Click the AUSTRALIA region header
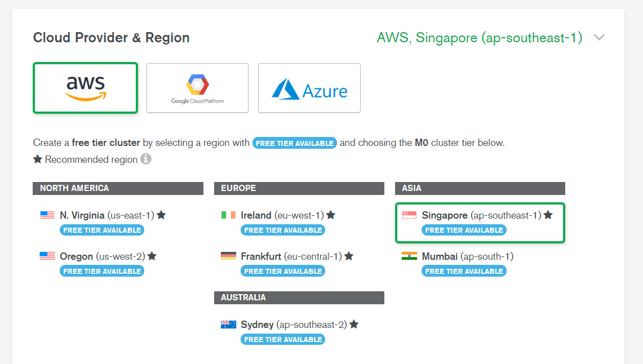This screenshot has height=364, width=643. (299, 298)
